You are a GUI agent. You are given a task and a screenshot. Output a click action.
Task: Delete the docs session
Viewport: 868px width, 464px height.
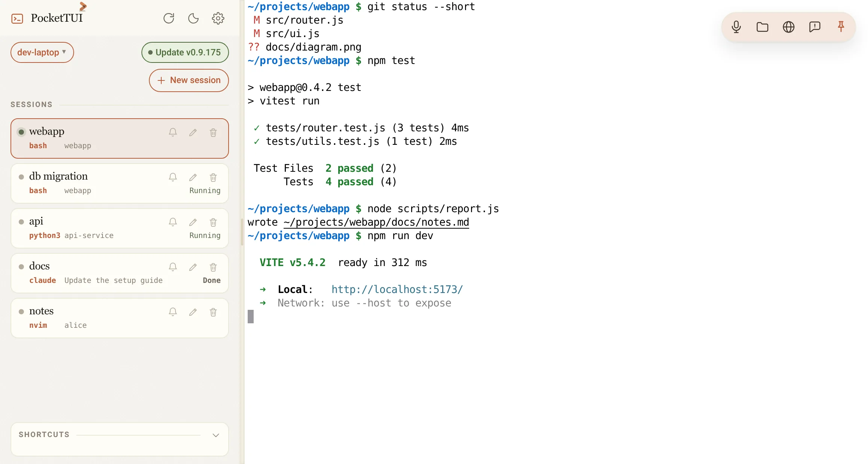point(213,267)
